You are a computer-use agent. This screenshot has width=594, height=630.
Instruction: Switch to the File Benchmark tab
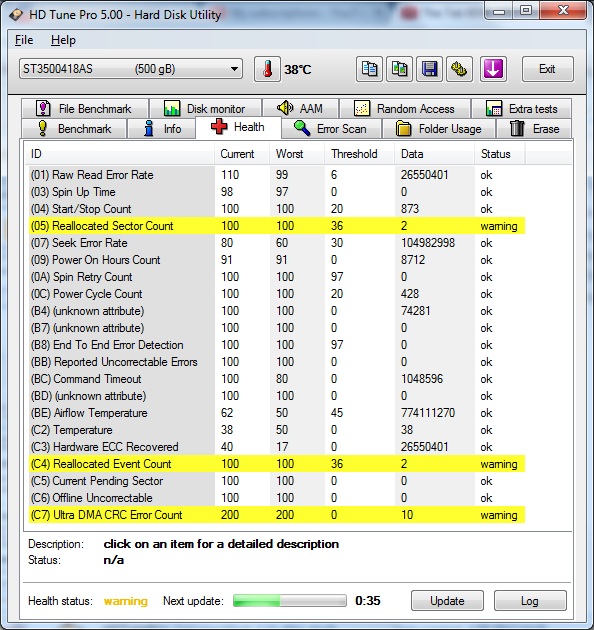tap(85, 108)
